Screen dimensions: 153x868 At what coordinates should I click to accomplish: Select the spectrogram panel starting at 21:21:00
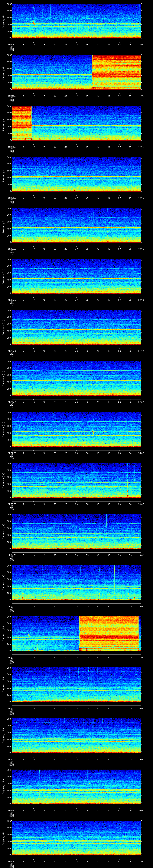point(76,378)
